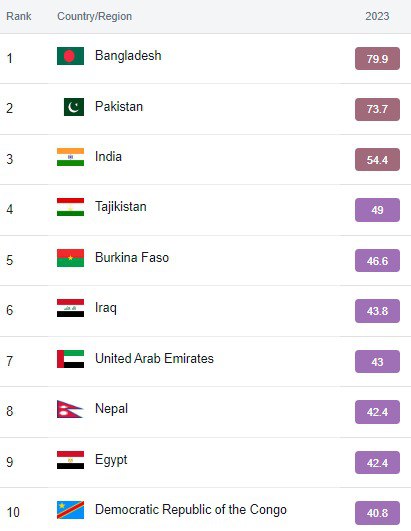Open the Democratic Republic of the Congo link
Viewport: 411px width, 531px height.
191,509
